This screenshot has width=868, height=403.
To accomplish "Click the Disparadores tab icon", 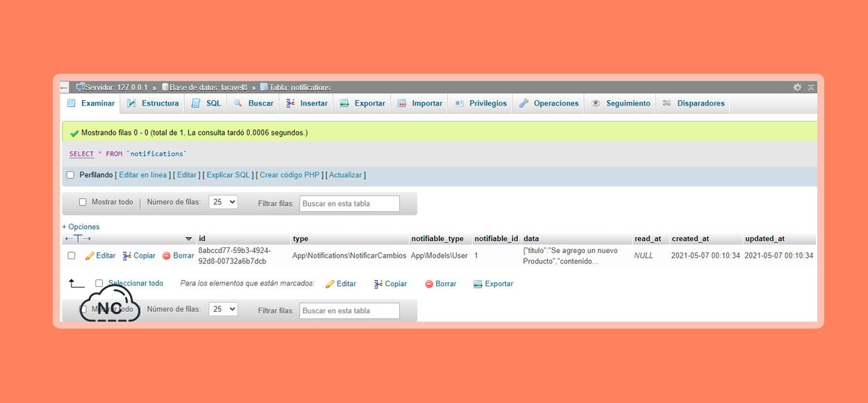I will tap(667, 104).
